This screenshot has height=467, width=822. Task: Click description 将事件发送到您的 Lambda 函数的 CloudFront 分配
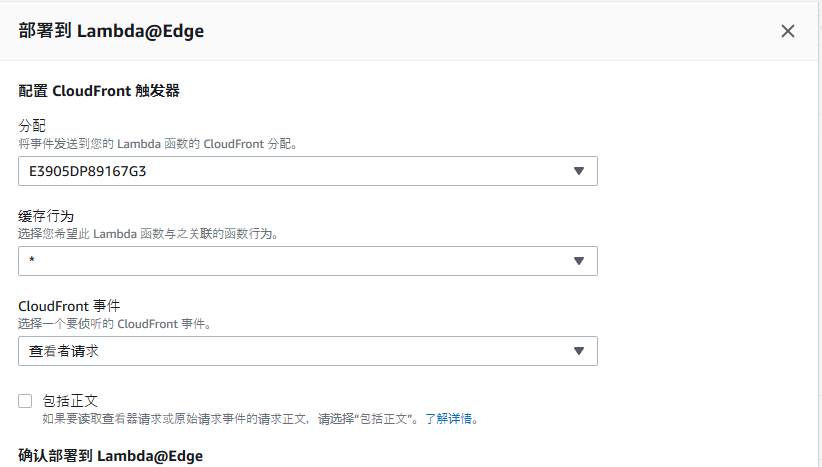[x=158, y=144]
